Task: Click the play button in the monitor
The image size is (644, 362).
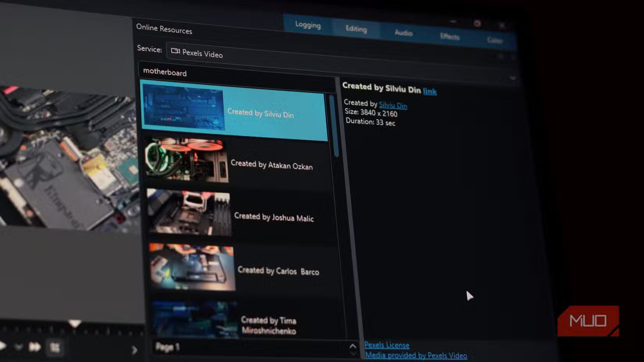Action: pos(2,346)
